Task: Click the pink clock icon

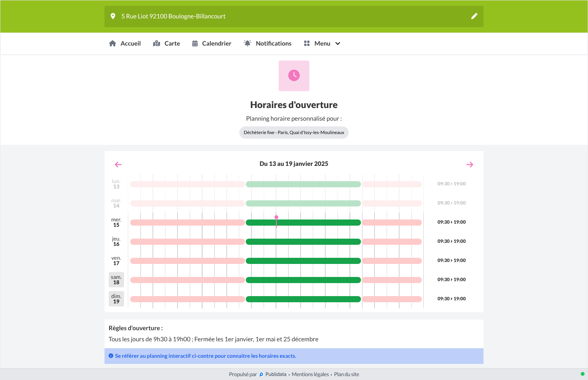Action: [294, 75]
